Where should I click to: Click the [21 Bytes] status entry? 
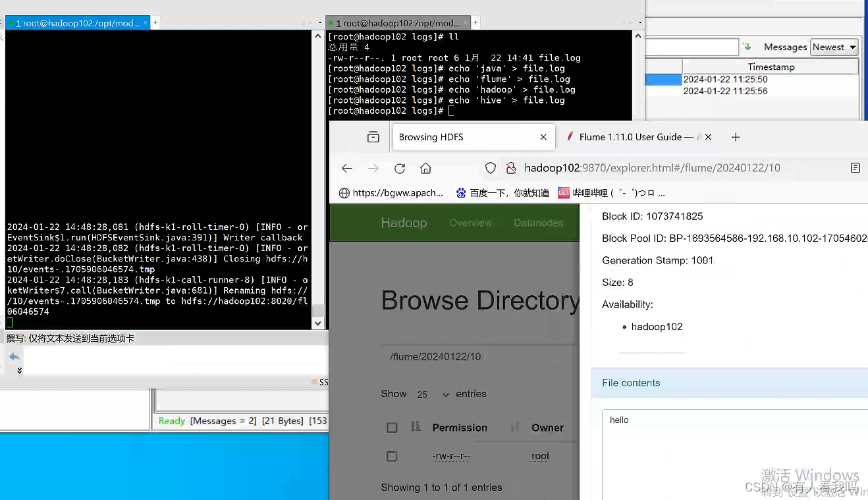283,421
